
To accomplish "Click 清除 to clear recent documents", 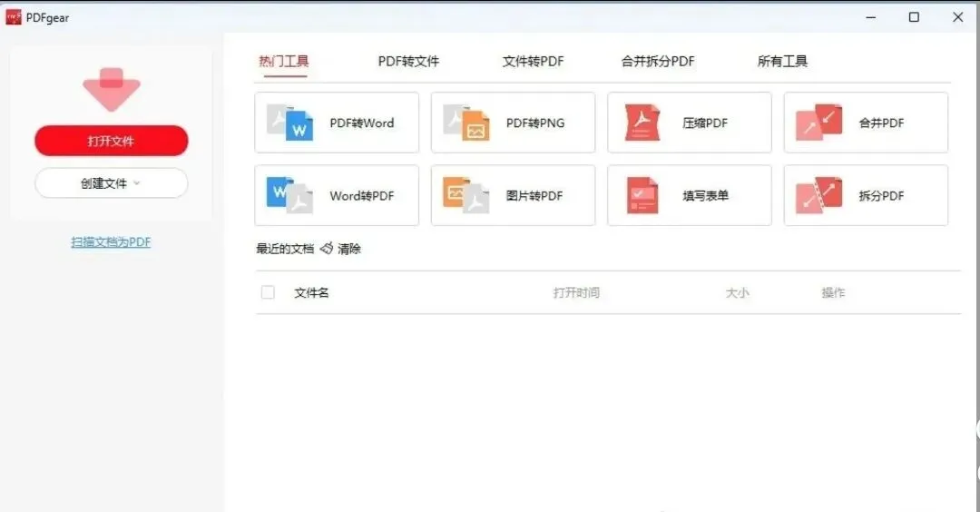I will click(349, 249).
